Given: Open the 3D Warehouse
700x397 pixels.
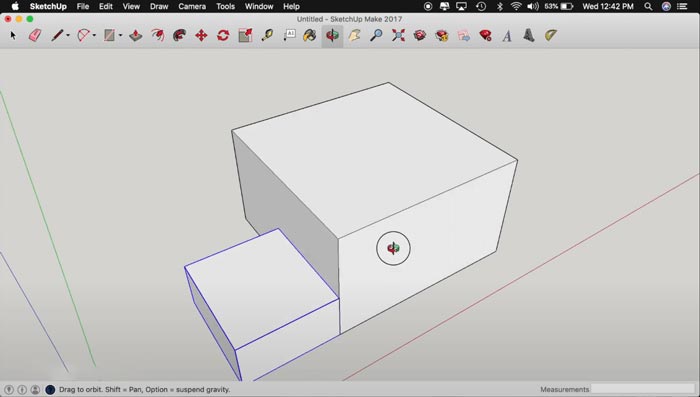Looking at the screenshot, I should (420, 35).
